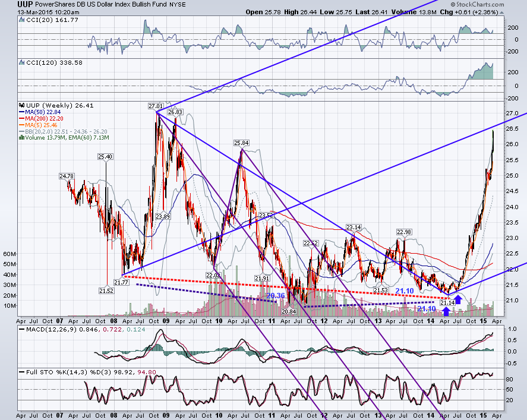Click the NYSE exchange label
This screenshot has height=420, width=527.
(177, 5)
